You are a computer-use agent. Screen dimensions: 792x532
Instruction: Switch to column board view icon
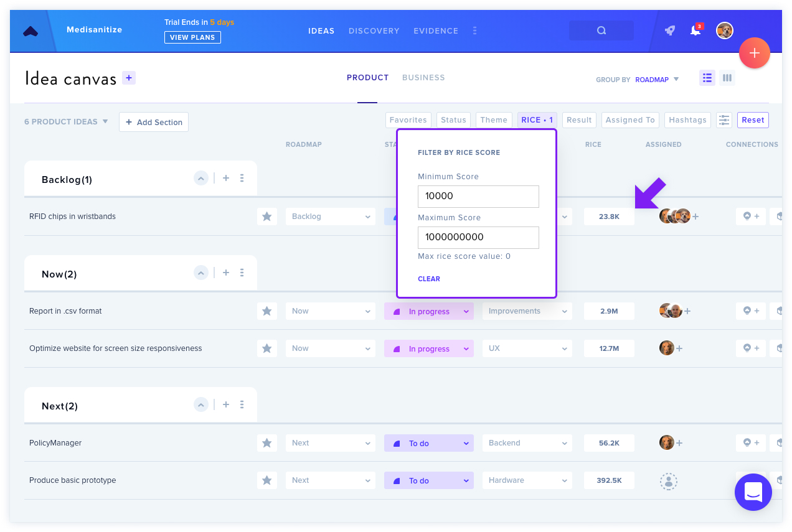tap(727, 78)
